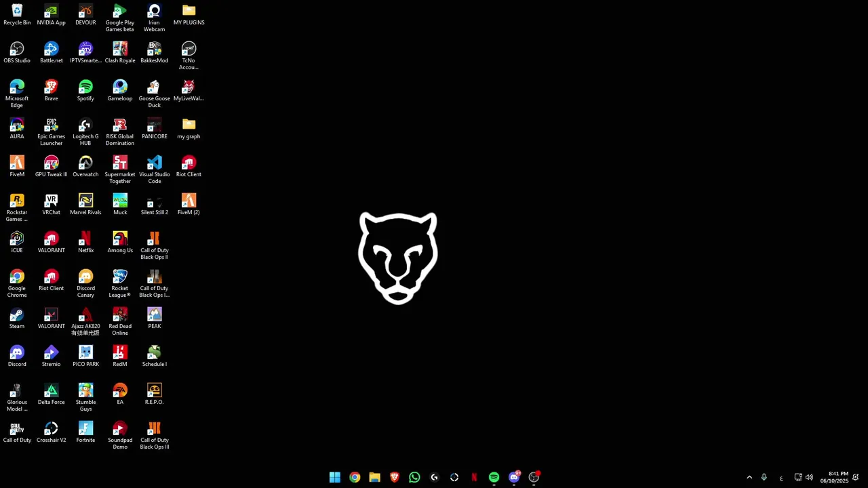
Task: Select the Stremio shortcut
Action: coord(52,357)
